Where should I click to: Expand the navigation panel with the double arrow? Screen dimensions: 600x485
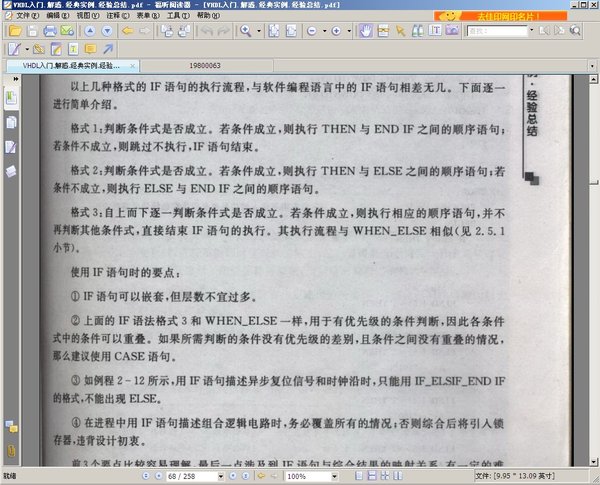click(16, 79)
